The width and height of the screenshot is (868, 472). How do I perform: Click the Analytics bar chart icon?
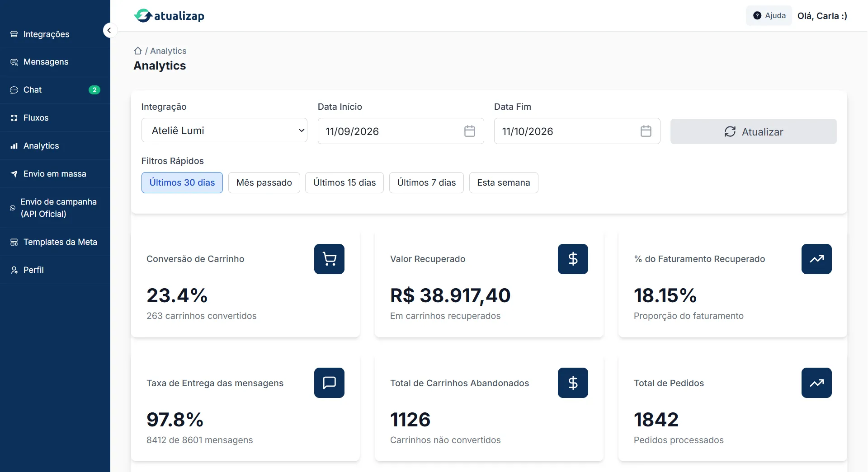coord(14,146)
